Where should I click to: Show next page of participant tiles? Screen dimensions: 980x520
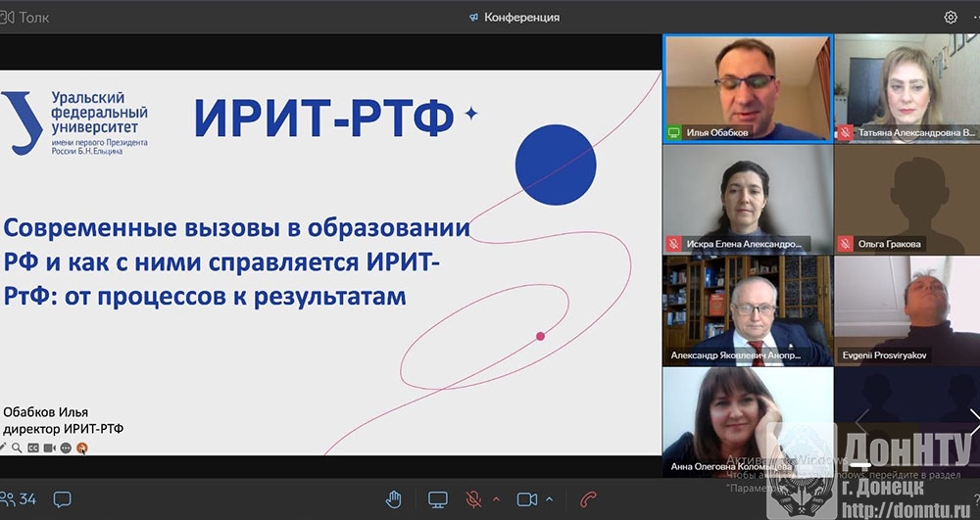[x=975, y=422]
